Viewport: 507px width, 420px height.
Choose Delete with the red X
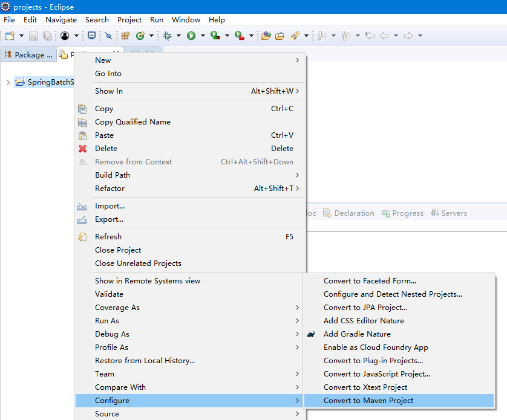(x=191, y=149)
